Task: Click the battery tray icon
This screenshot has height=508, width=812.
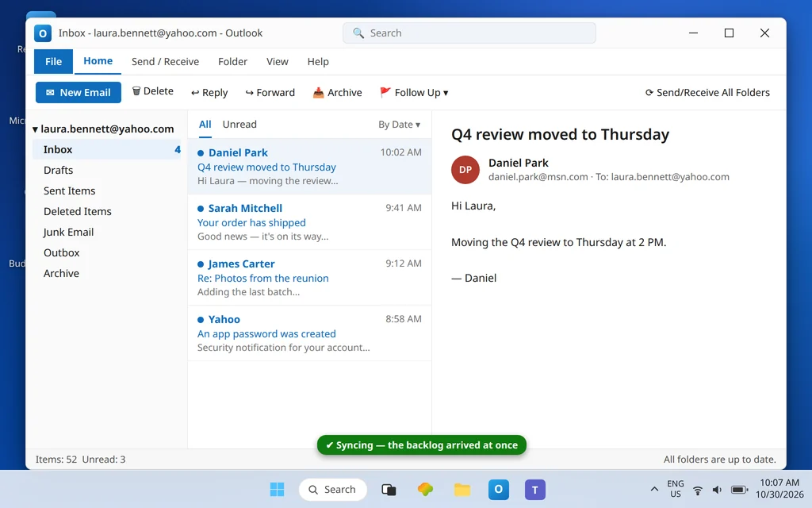Action: pos(739,490)
